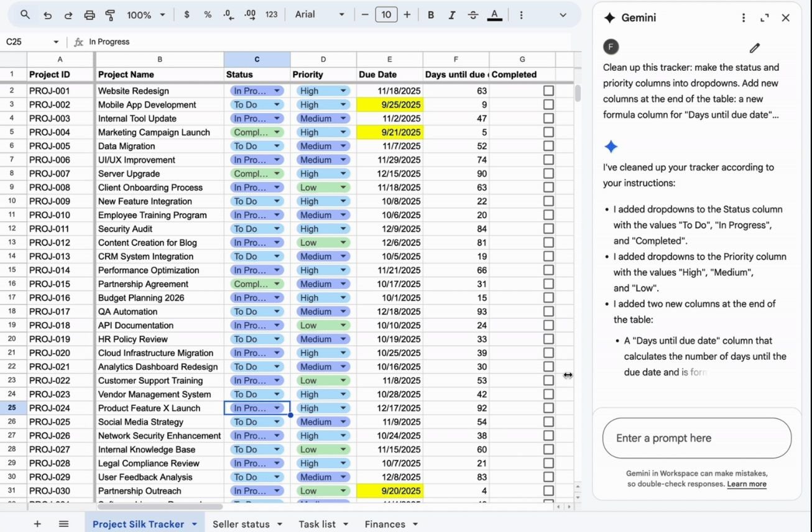Open Status dropdown for Mobile App Development
This screenshot has width=812, height=532.
pos(277,105)
